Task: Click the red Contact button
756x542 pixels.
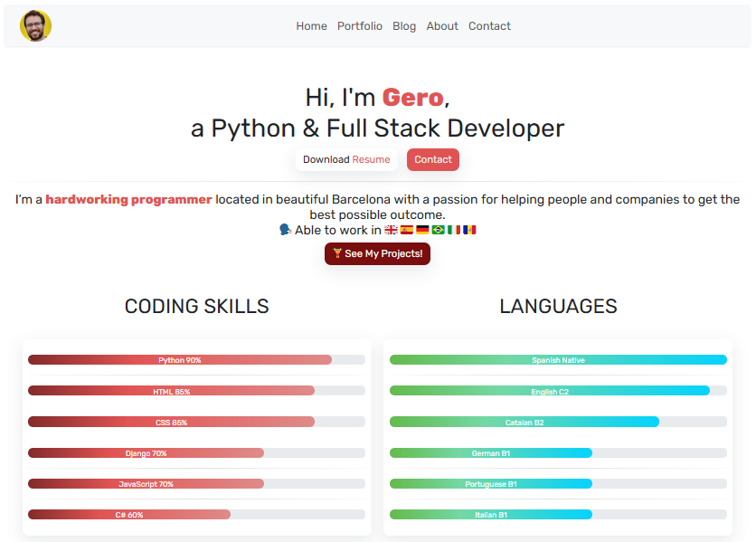Action: coord(432,159)
